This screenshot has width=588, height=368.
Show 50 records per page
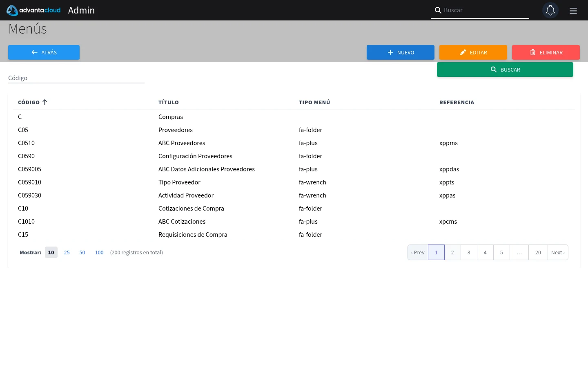point(82,252)
